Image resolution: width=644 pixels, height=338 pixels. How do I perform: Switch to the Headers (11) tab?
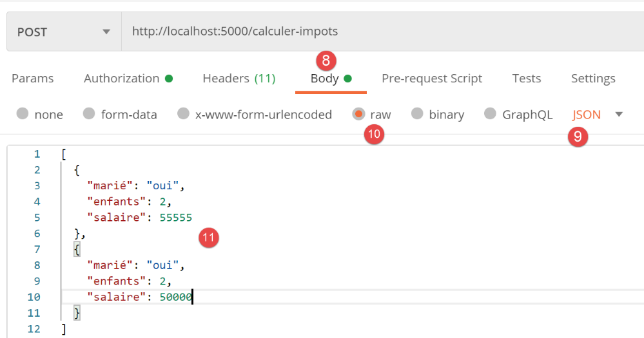tap(239, 79)
